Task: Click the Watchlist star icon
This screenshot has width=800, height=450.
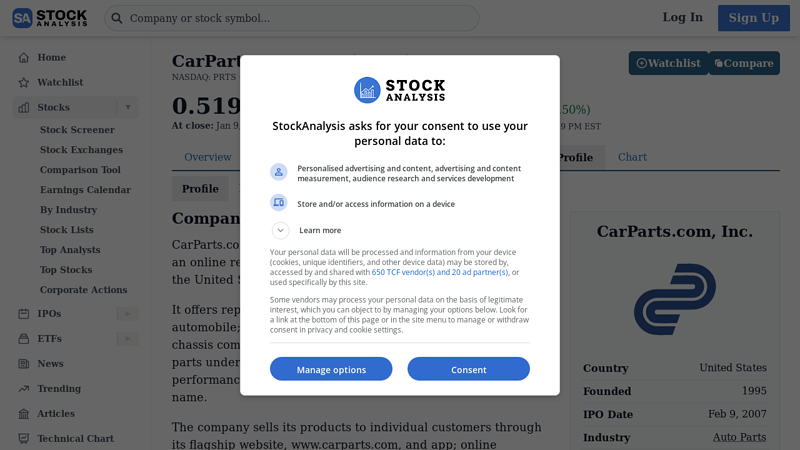Action: pyautogui.click(x=23, y=83)
